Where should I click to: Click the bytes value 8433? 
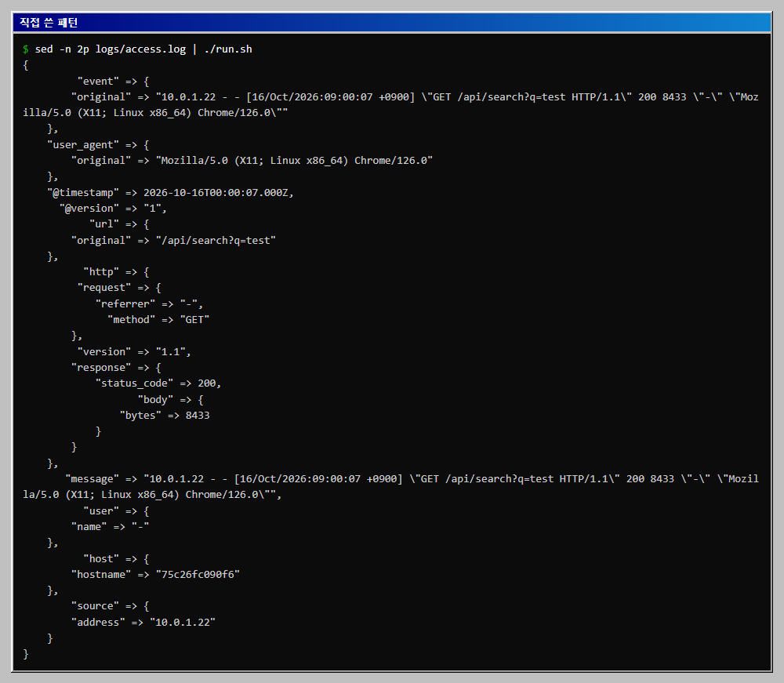pyautogui.click(x=198, y=416)
